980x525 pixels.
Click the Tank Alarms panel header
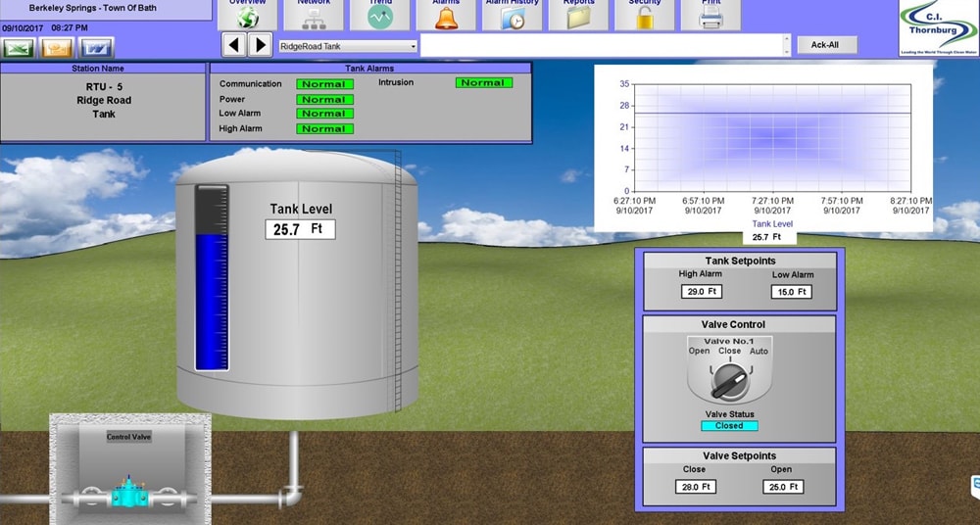(370, 69)
